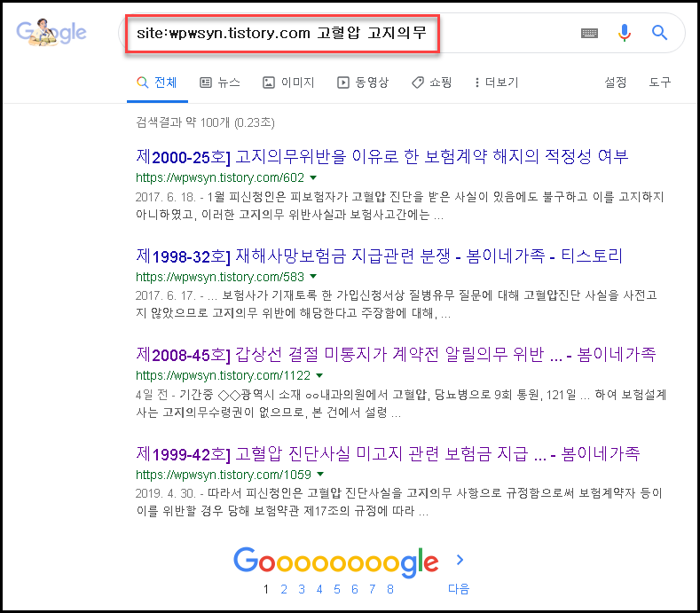Click current page number 1
The width and height of the screenshot is (700, 613).
click(x=266, y=589)
